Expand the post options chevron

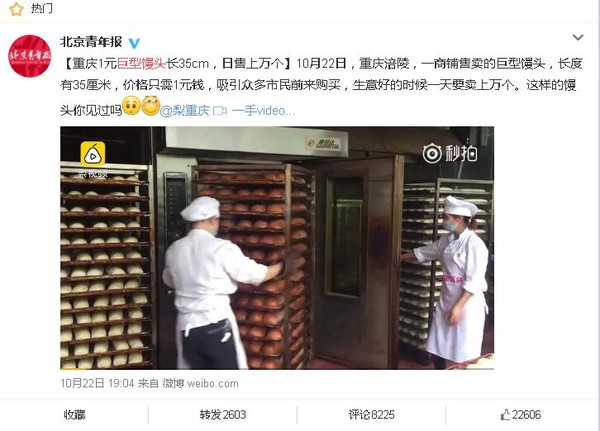[x=578, y=38]
